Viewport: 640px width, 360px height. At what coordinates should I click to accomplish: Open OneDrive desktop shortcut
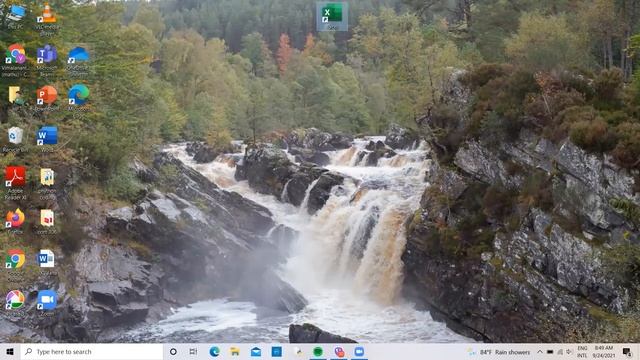(x=78, y=60)
